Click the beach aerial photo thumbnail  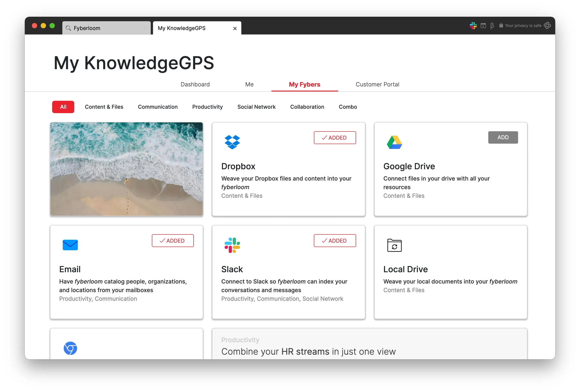126,169
